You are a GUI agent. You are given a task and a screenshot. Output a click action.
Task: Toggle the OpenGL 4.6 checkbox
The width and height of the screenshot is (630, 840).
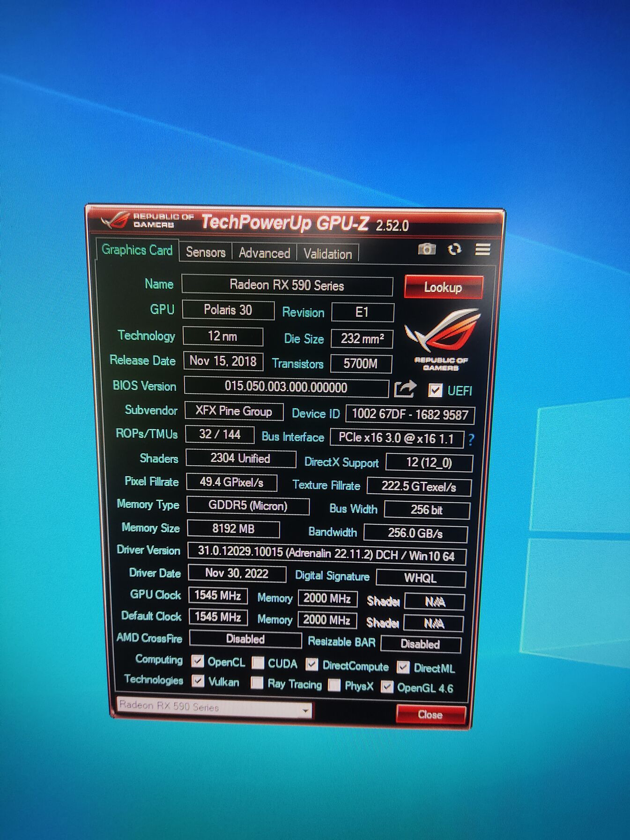(x=387, y=687)
